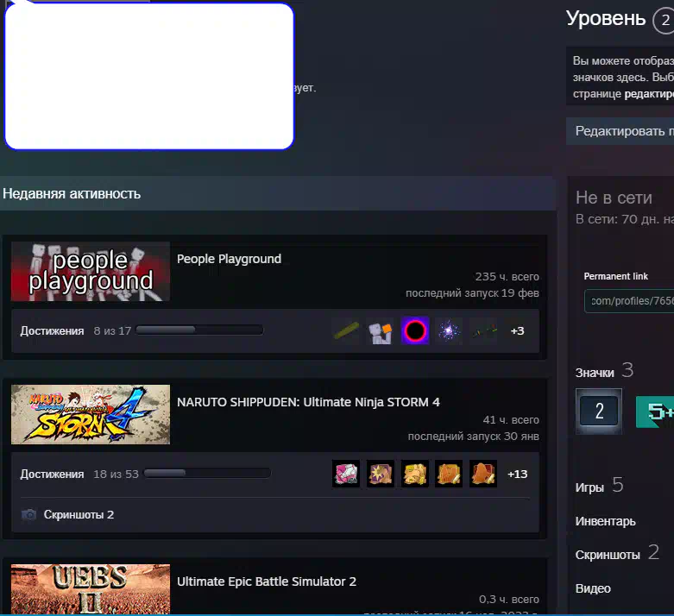Open the star burst scroll Naruto achievement icon
This screenshot has width=674, height=616.
click(381, 474)
